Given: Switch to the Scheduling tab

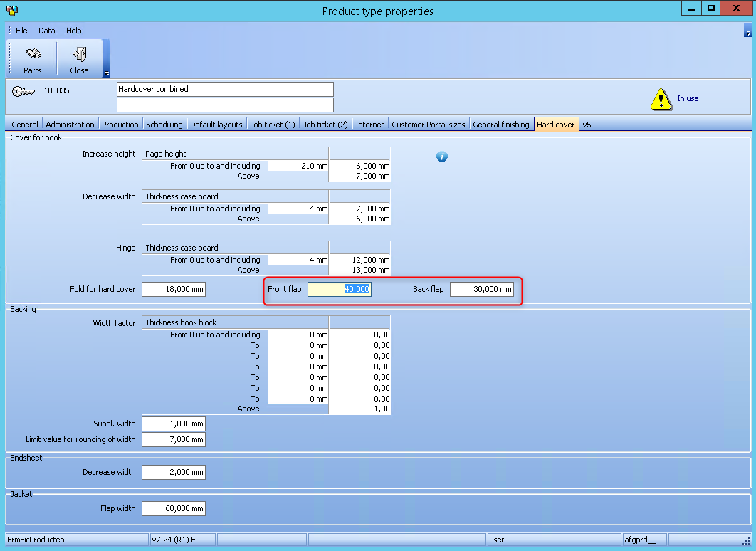Looking at the screenshot, I should coord(164,125).
